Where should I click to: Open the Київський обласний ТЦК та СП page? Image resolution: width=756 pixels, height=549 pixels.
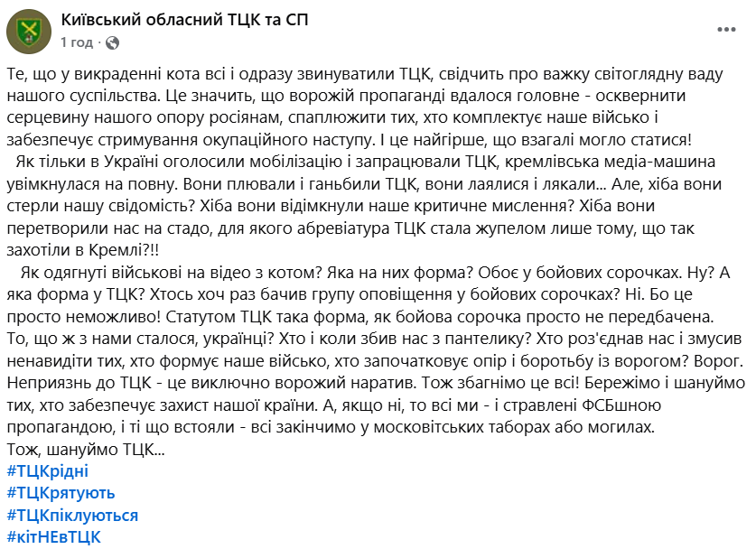[183, 20]
